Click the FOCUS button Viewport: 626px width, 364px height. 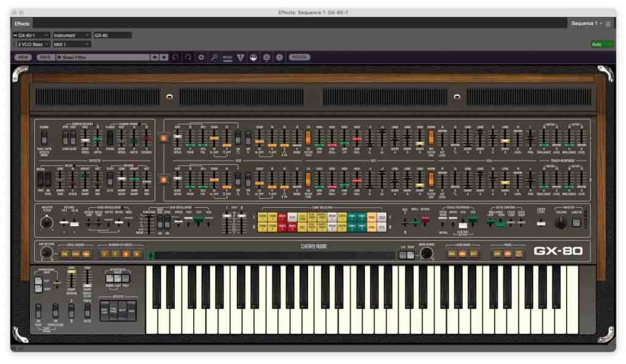300,57
